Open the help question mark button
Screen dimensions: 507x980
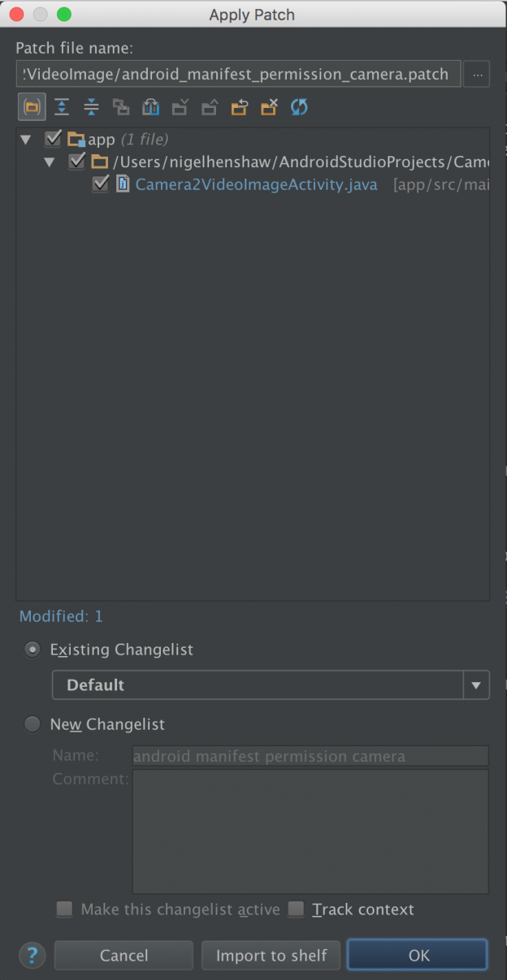[32, 955]
